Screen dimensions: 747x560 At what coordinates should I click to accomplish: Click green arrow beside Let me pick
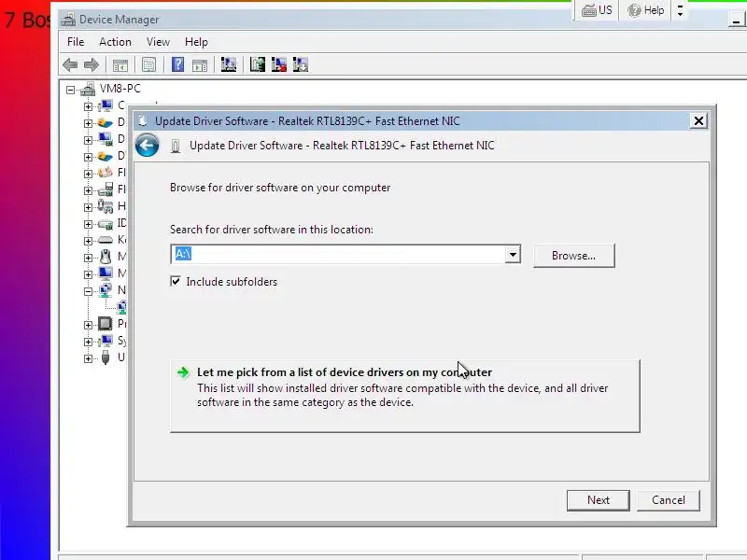[x=183, y=372]
